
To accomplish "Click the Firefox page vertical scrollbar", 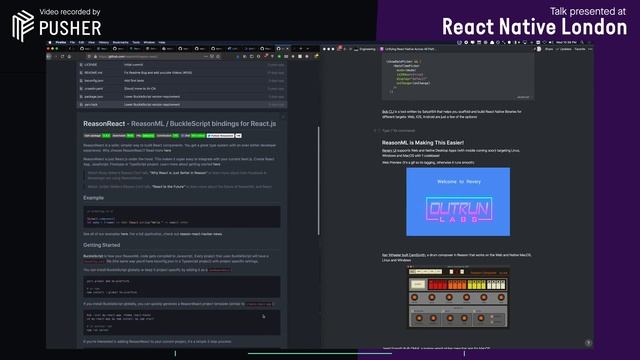I will (318, 180).
